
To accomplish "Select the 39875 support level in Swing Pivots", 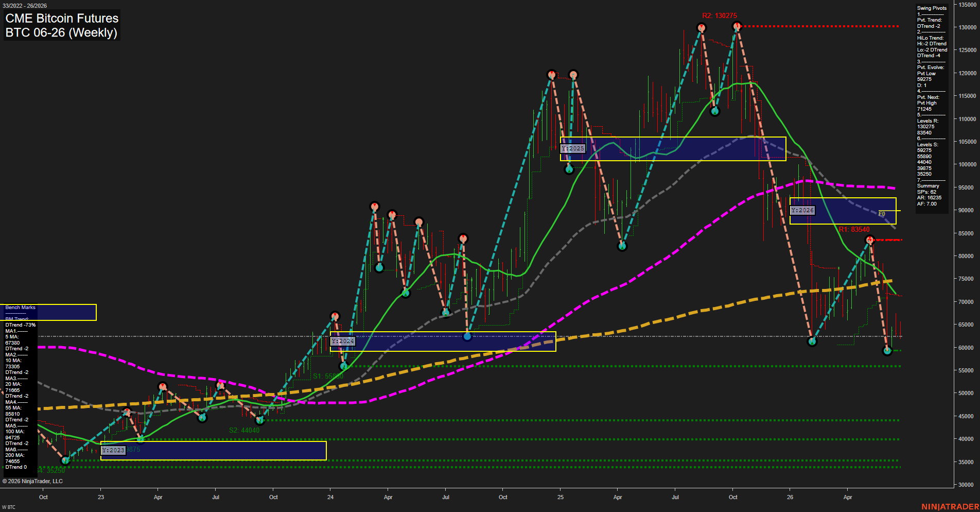I will click(924, 168).
